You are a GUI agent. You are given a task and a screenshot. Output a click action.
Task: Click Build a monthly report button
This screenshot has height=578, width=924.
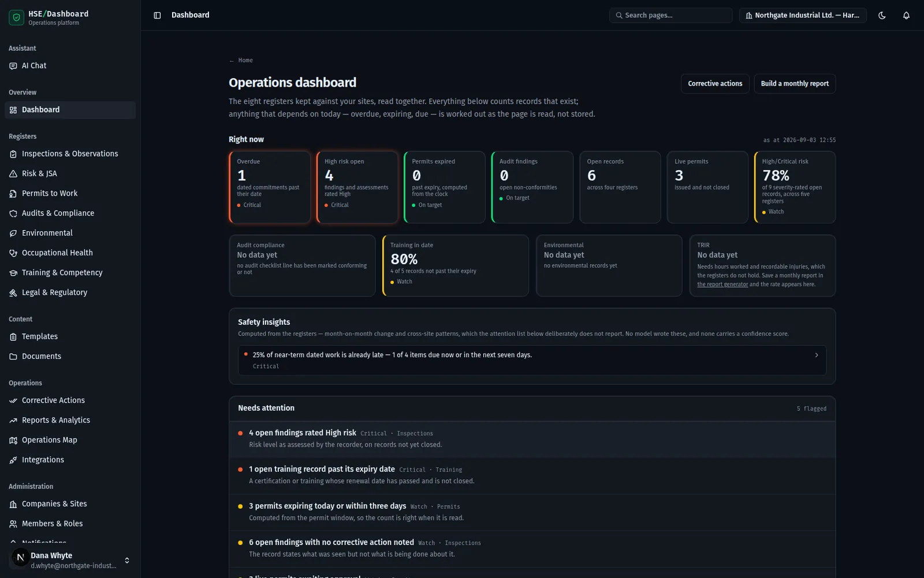795,84
